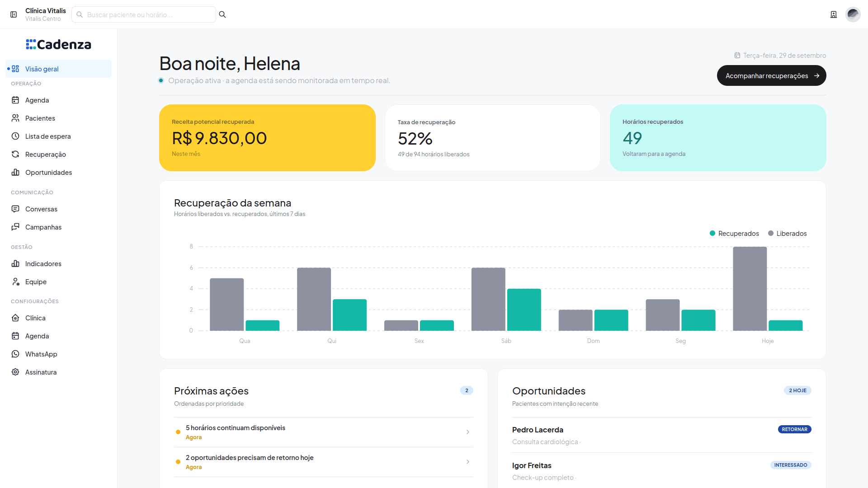Open '5 horários continuam disponíveis' action
The image size is (868, 488).
point(324,432)
